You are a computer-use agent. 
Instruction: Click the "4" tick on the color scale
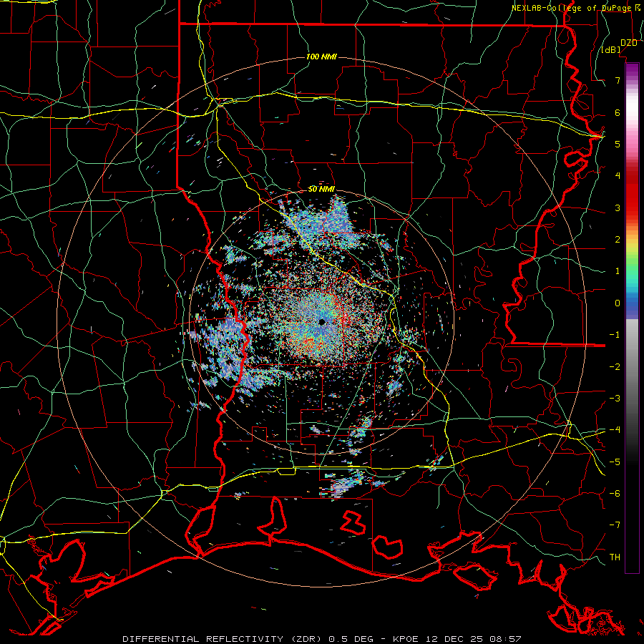pyautogui.click(x=618, y=176)
